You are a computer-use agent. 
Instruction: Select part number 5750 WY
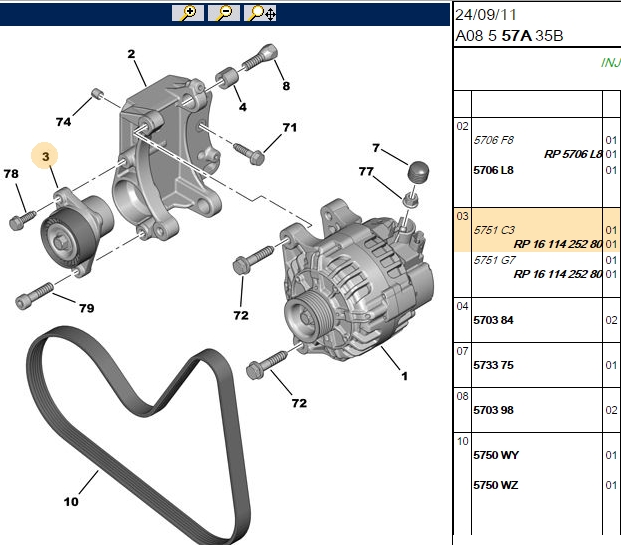[496, 455]
